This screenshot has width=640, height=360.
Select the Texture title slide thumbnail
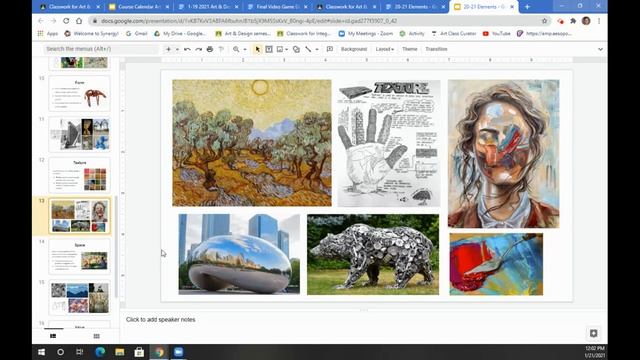(79, 175)
